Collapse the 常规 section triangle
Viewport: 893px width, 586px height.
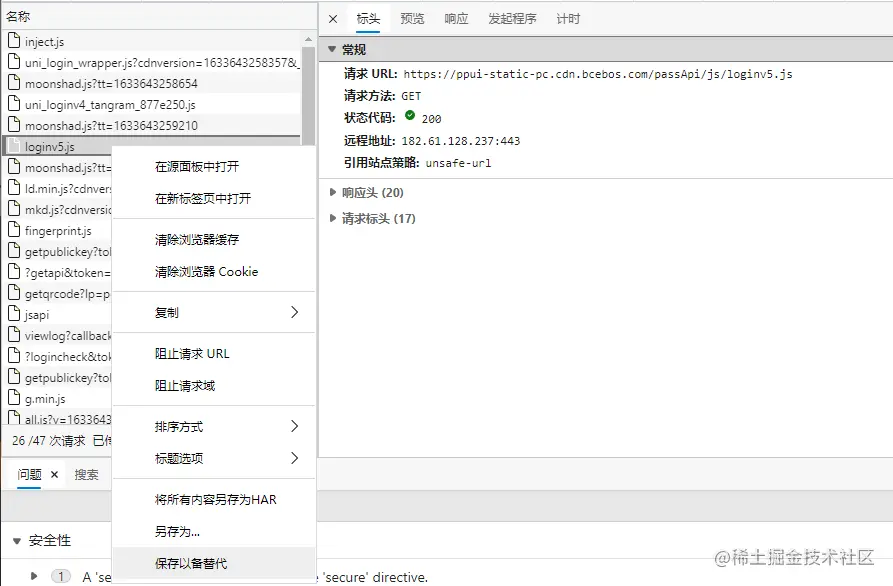pyautogui.click(x=332, y=50)
